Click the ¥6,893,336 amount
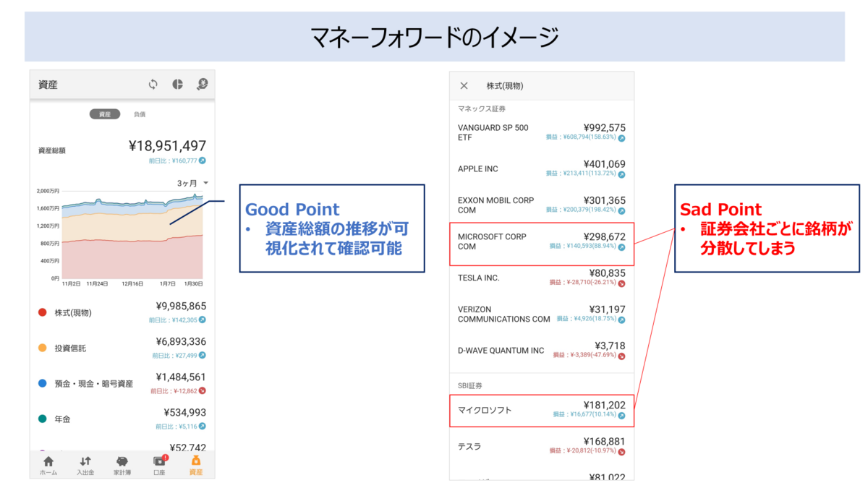 (181, 342)
